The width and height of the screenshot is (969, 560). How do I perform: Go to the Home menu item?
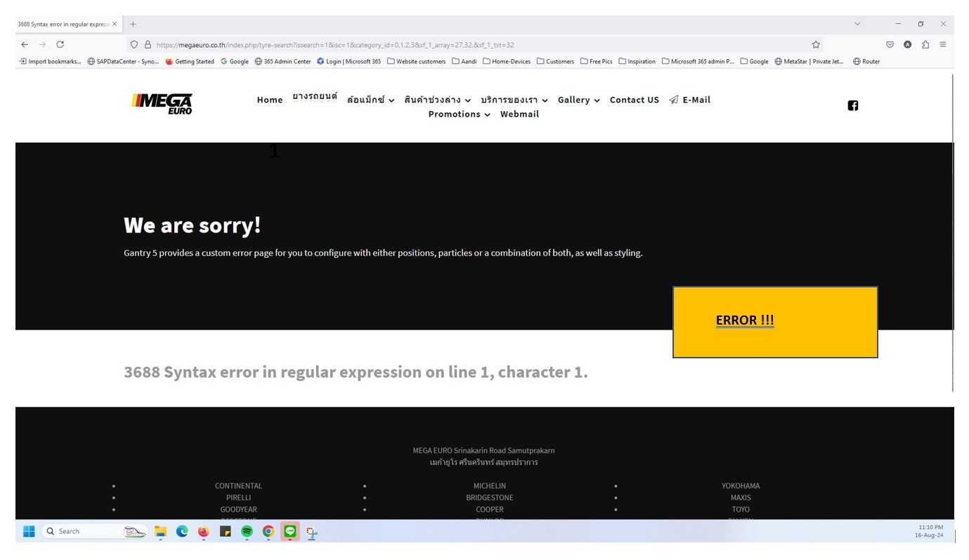coord(270,100)
